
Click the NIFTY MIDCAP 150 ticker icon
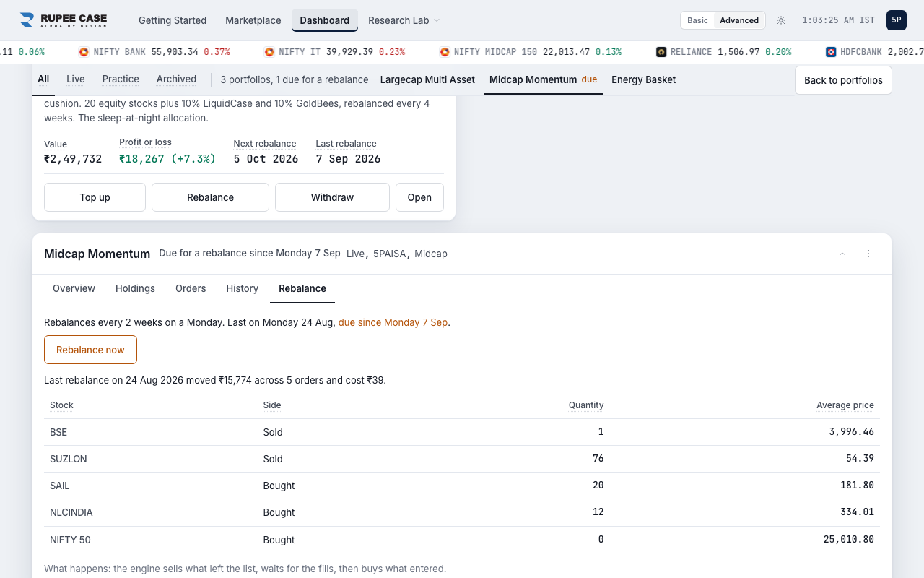445,52
